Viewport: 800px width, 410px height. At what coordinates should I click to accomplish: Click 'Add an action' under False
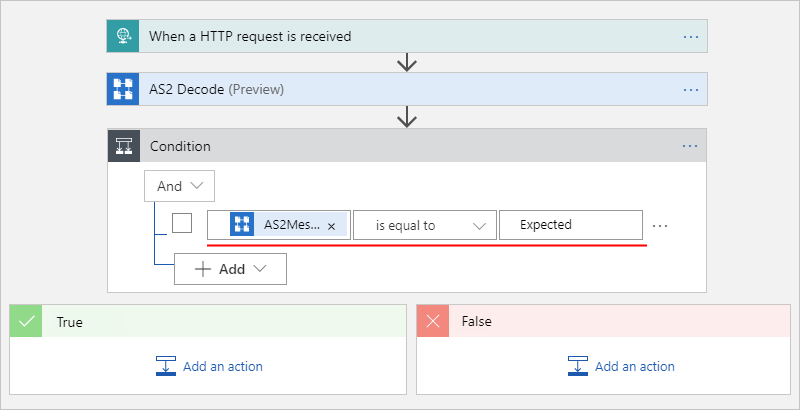(634, 366)
